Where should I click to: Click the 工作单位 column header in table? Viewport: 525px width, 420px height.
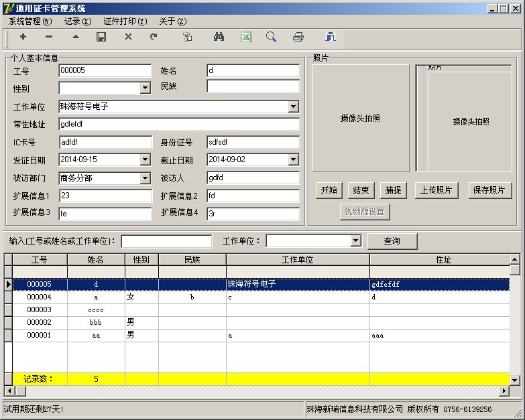point(298,259)
